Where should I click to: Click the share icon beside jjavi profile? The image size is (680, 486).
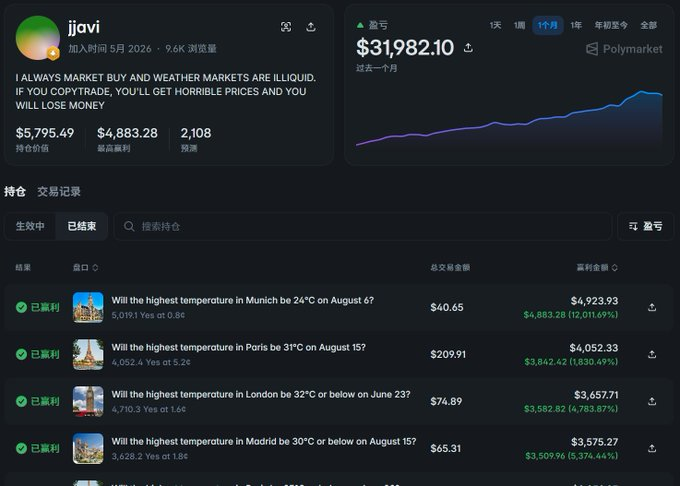click(x=311, y=27)
